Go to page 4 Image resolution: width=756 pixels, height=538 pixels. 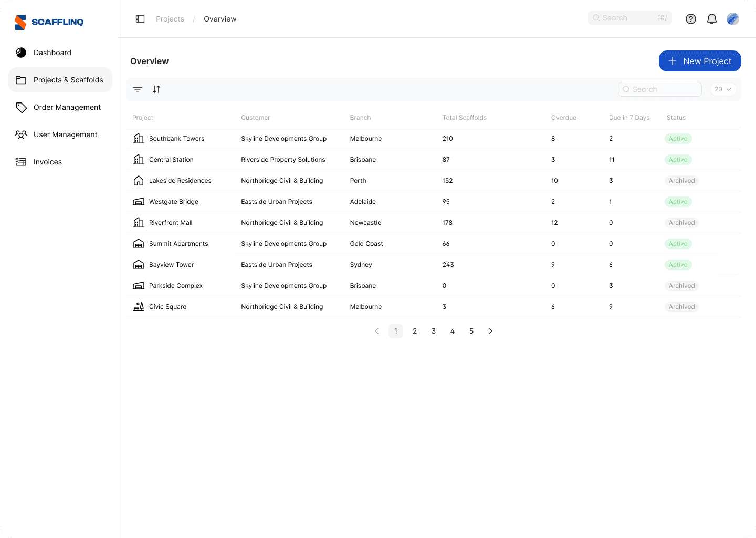pyautogui.click(x=453, y=331)
